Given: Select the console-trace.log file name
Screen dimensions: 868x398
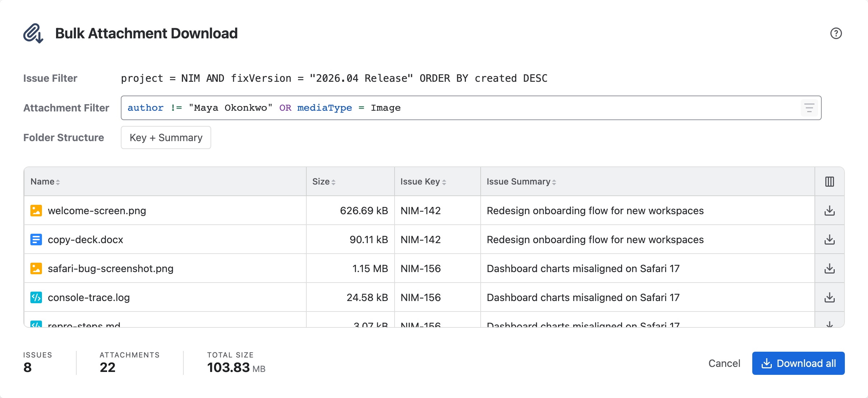Looking at the screenshot, I should [89, 297].
